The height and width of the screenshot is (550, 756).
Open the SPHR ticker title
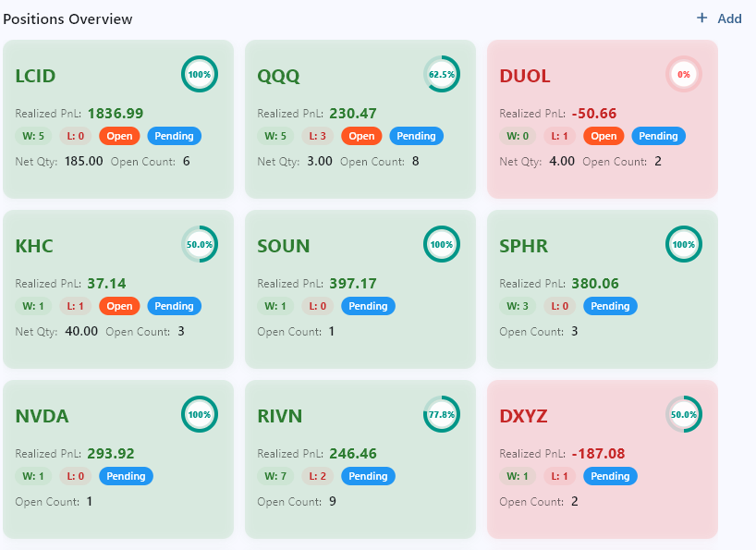tap(523, 246)
